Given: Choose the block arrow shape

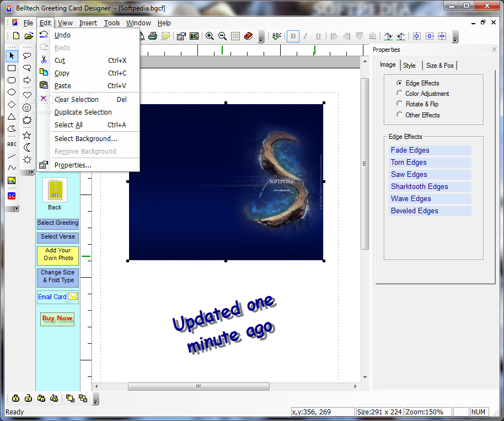Looking at the screenshot, I should pos(27,80).
